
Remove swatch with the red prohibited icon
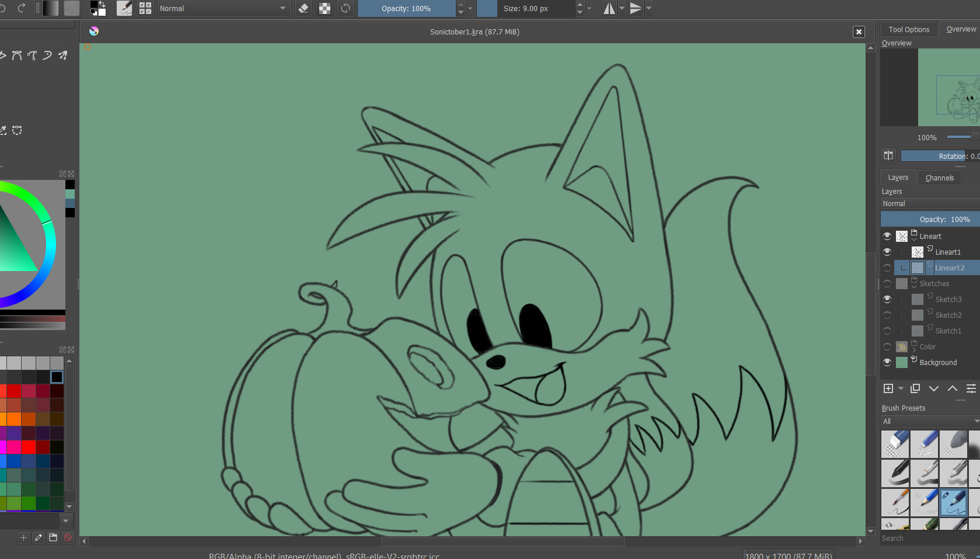(68, 537)
